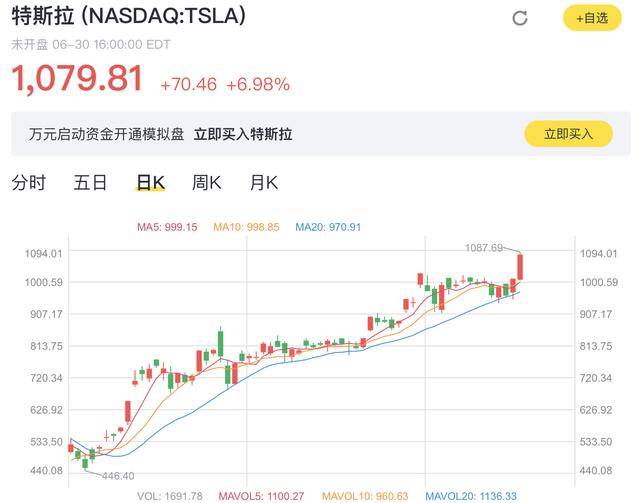The height and width of the screenshot is (503, 640).
Task: Click the current price 1,079.81
Action: tap(78, 78)
